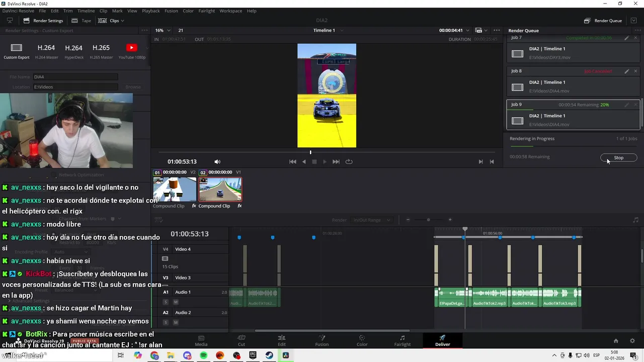Toggle the Render Settings panel
This screenshot has height=362, width=644.
click(x=43, y=21)
